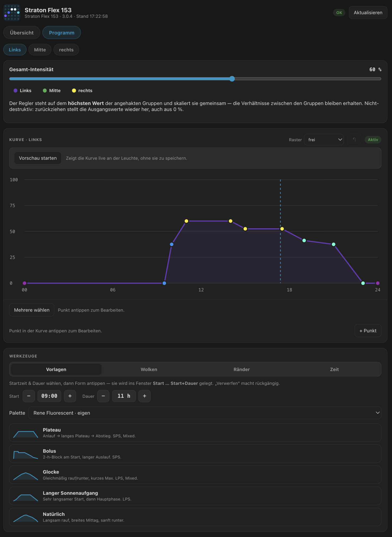Click the green OK status badge

click(339, 12)
